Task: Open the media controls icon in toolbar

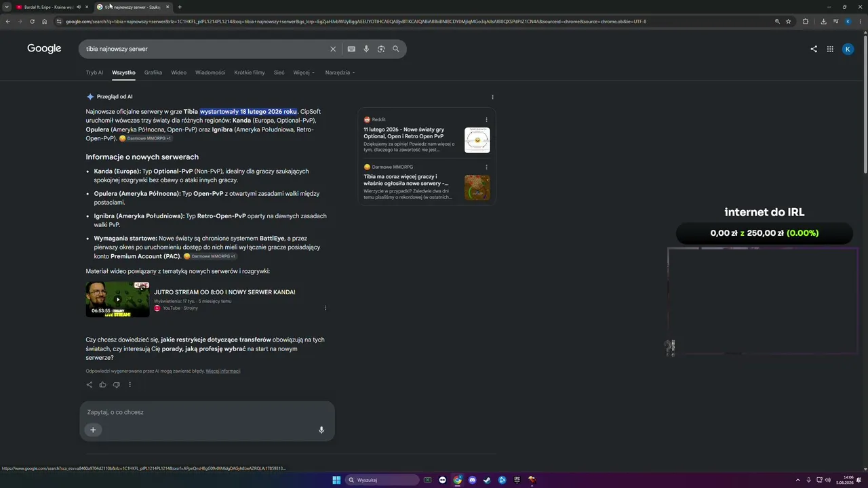Action: (x=835, y=21)
